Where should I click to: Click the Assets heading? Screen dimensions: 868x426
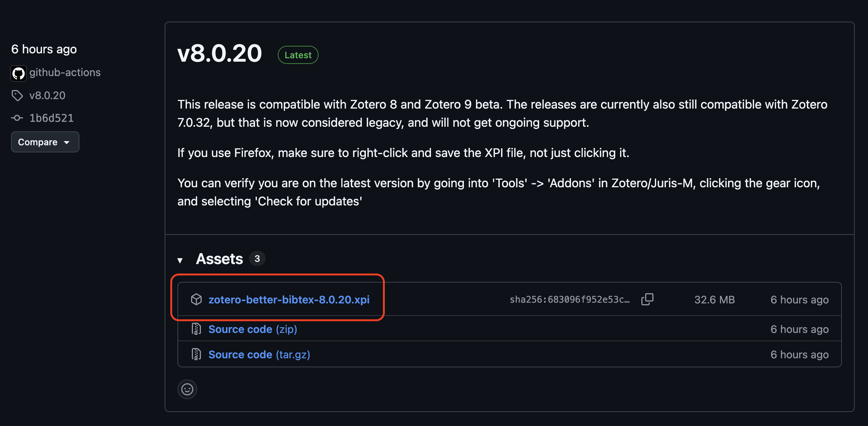pos(219,259)
